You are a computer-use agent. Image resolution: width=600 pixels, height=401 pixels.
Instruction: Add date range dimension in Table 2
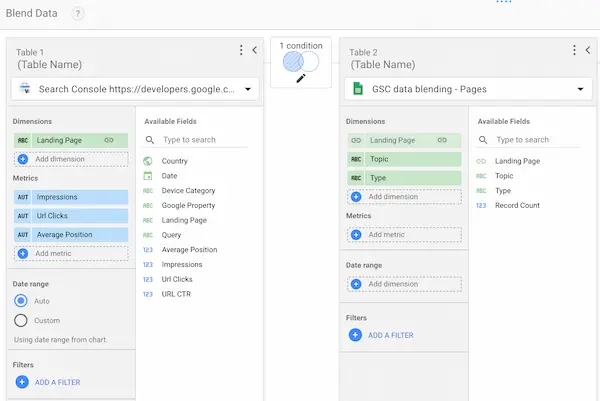(x=404, y=284)
